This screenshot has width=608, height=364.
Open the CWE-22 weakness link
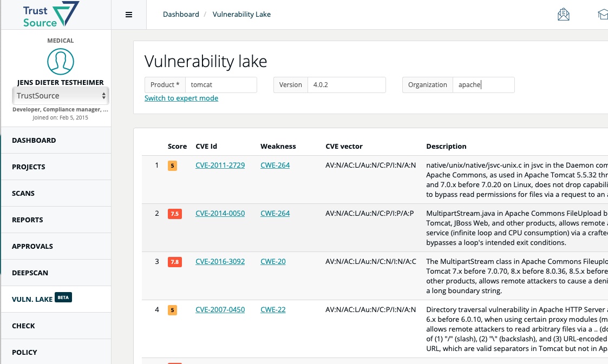coord(273,310)
